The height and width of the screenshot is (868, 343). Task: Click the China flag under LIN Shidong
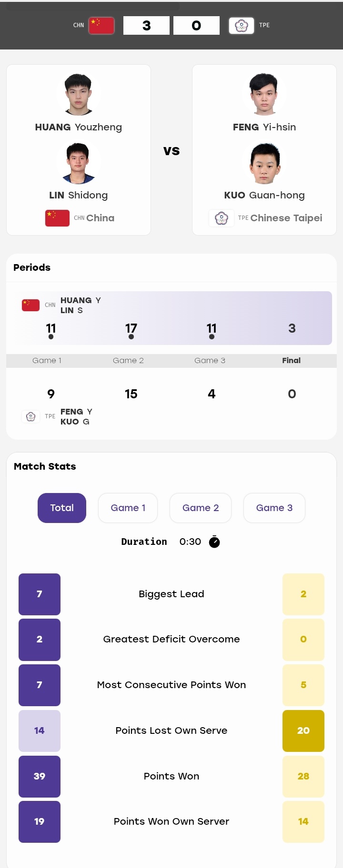pos(57,218)
